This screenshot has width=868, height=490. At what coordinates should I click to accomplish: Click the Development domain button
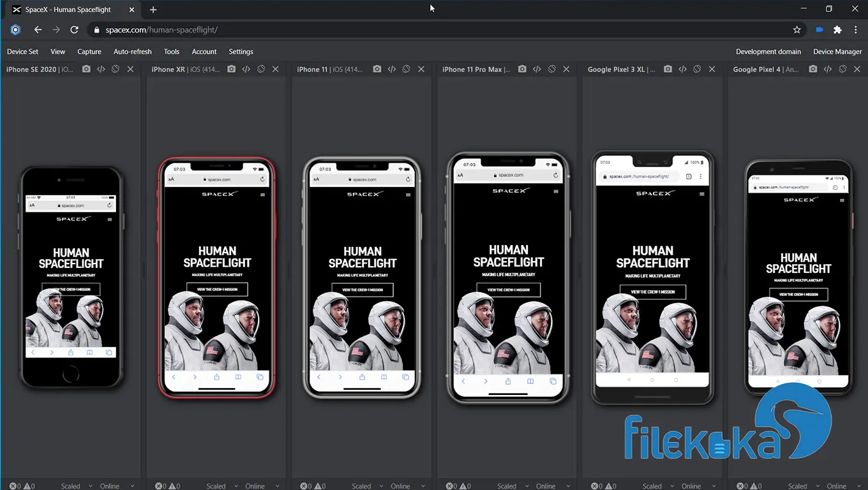click(768, 52)
